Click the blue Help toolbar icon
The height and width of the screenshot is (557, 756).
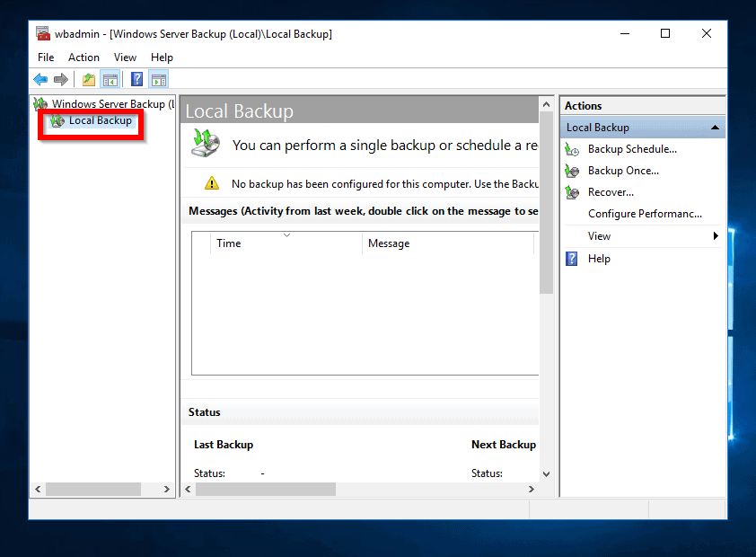(137, 80)
